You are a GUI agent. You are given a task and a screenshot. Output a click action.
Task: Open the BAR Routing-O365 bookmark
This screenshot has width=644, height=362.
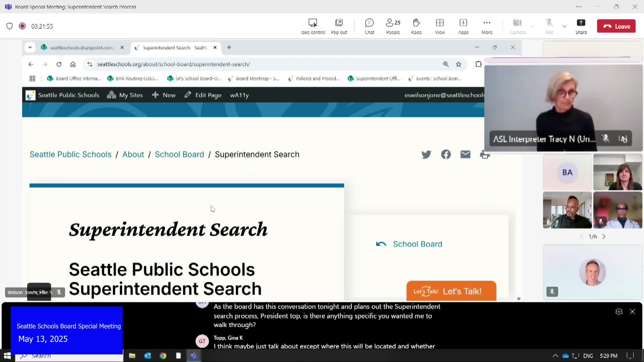click(132, 78)
